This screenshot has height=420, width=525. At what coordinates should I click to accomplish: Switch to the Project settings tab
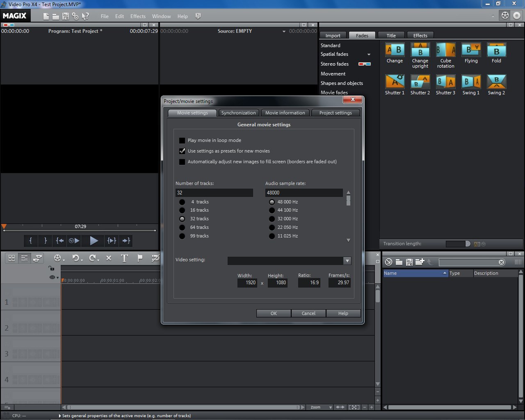click(336, 113)
